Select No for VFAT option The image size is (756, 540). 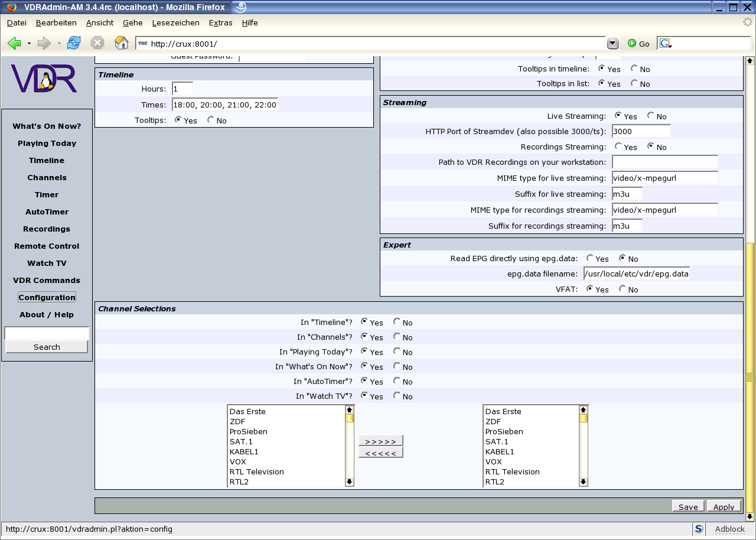[623, 289]
